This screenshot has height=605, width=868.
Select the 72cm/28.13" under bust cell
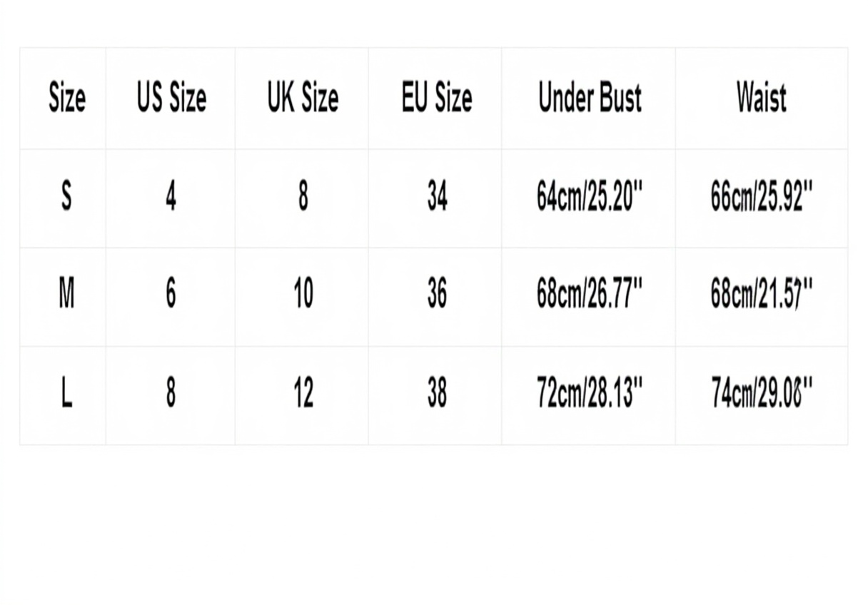[x=590, y=393]
